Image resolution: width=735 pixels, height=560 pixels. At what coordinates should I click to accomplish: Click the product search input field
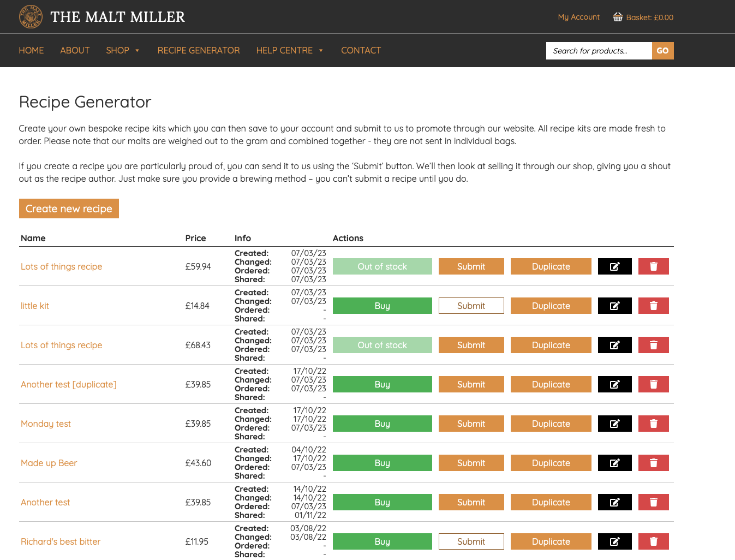599,50
